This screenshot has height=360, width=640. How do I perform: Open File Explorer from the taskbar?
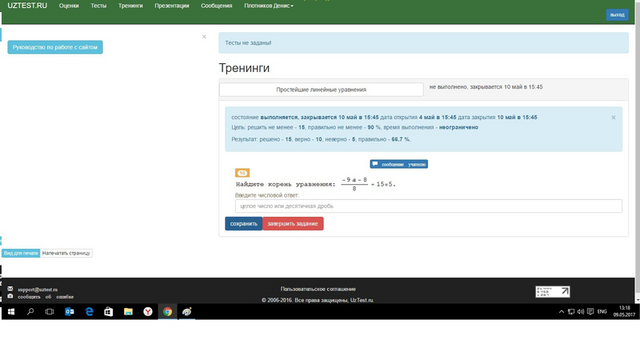(128, 312)
